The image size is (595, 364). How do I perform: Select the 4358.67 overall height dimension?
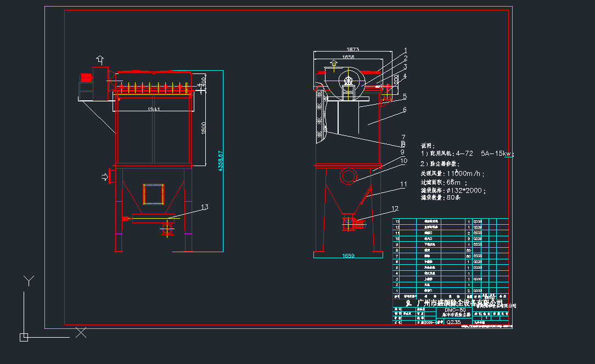point(221,161)
